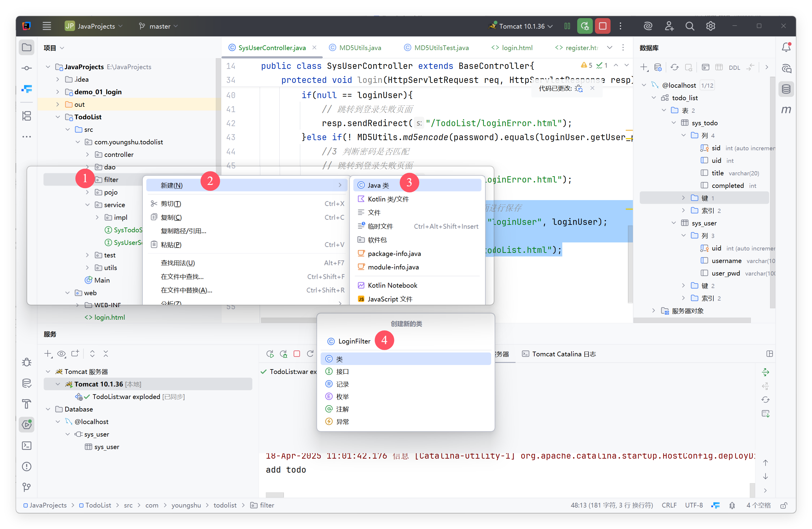Show Notifications bell icon
The height and width of the screenshot is (529, 812).
[x=786, y=47]
